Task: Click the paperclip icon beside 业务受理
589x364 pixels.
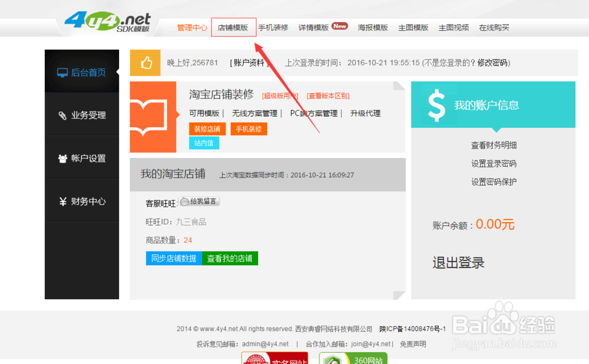Action: (63, 115)
